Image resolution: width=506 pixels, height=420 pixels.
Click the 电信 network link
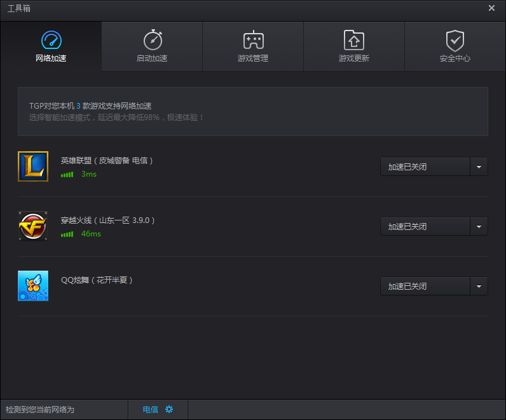(x=151, y=410)
